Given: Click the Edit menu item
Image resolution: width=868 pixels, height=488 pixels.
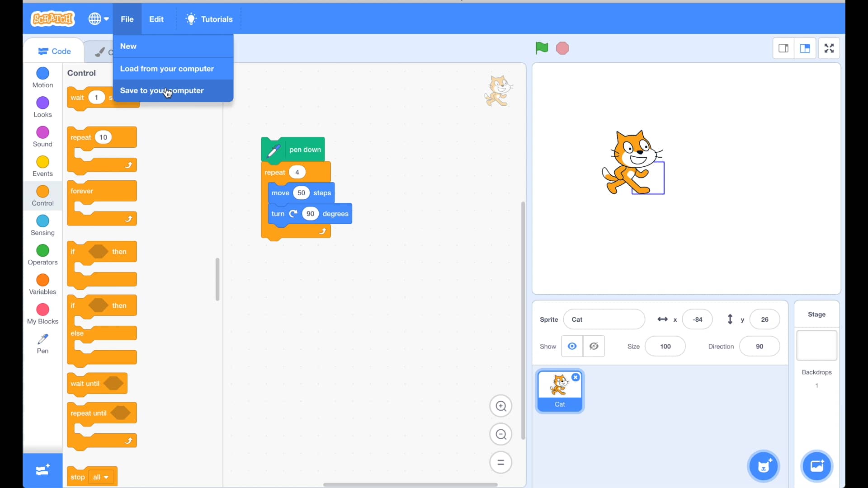Looking at the screenshot, I should pyautogui.click(x=156, y=19).
